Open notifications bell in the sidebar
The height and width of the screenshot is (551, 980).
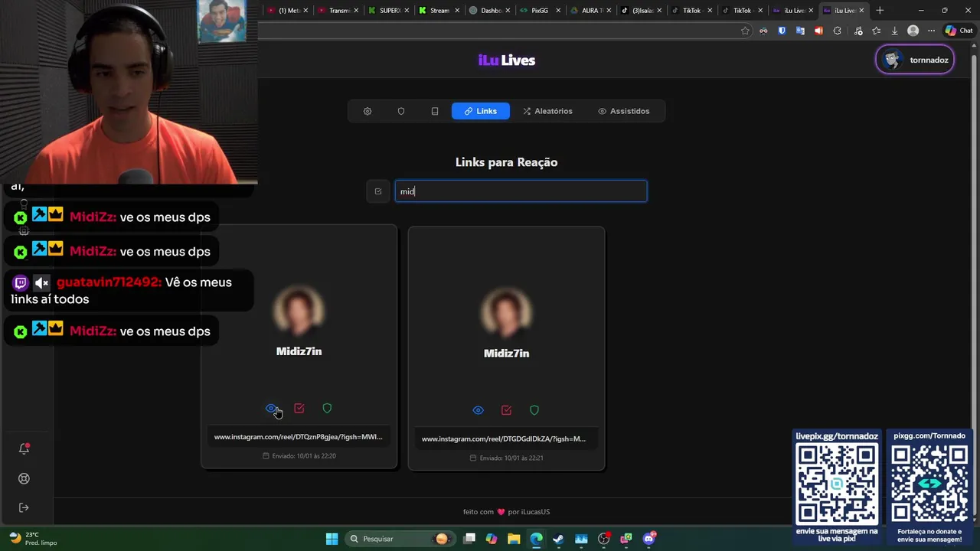pos(24,448)
